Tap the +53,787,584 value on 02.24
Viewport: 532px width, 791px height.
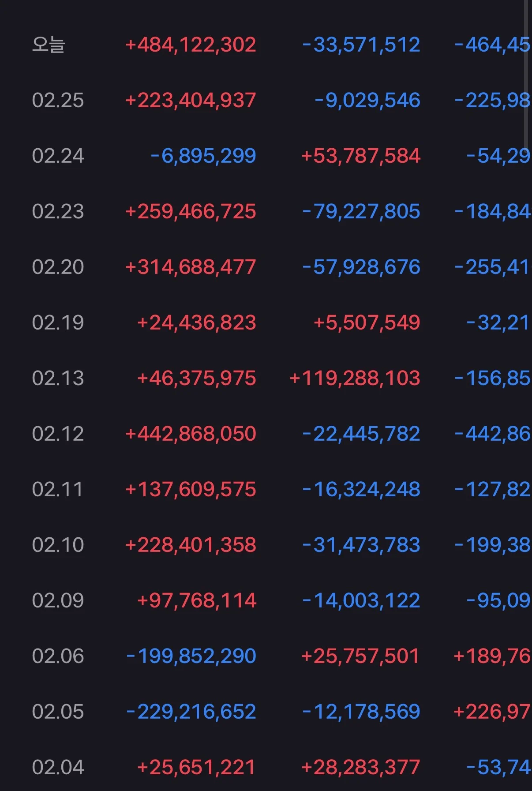pyautogui.click(x=361, y=156)
